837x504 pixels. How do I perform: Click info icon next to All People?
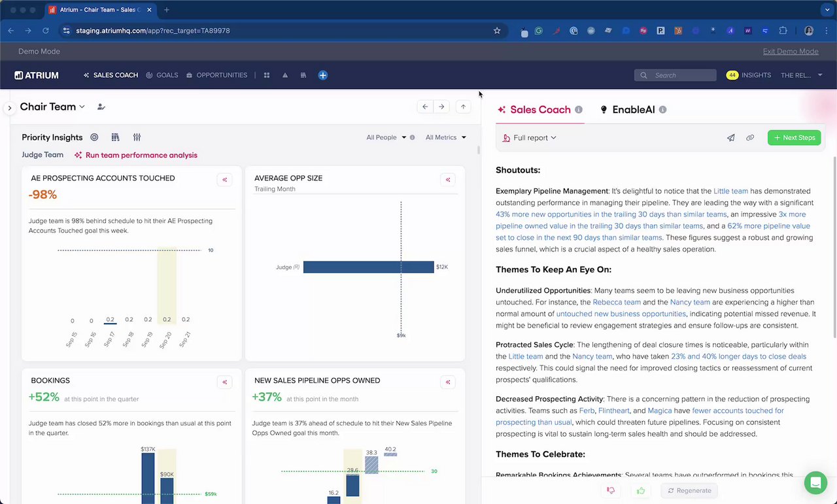(x=412, y=137)
